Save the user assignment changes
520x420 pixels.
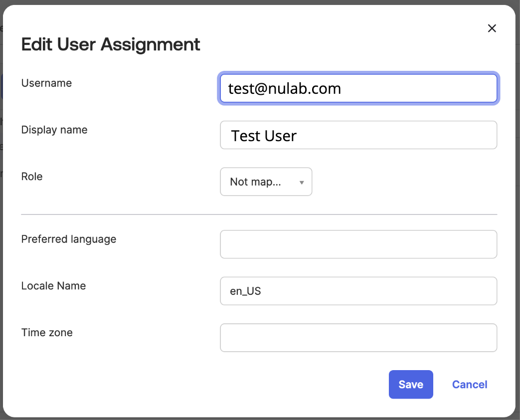pyautogui.click(x=410, y=385)
